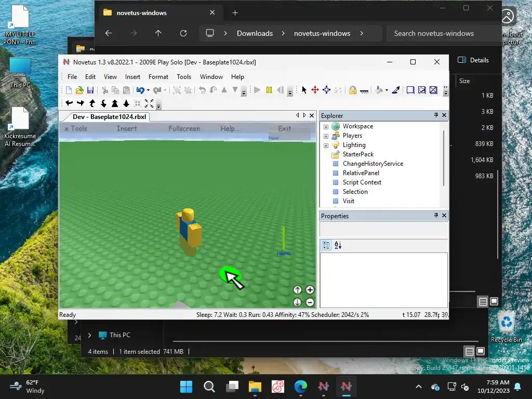Open the Undo history dropdown arrow
Screen dimensions: 532x399
click(148, 90)
